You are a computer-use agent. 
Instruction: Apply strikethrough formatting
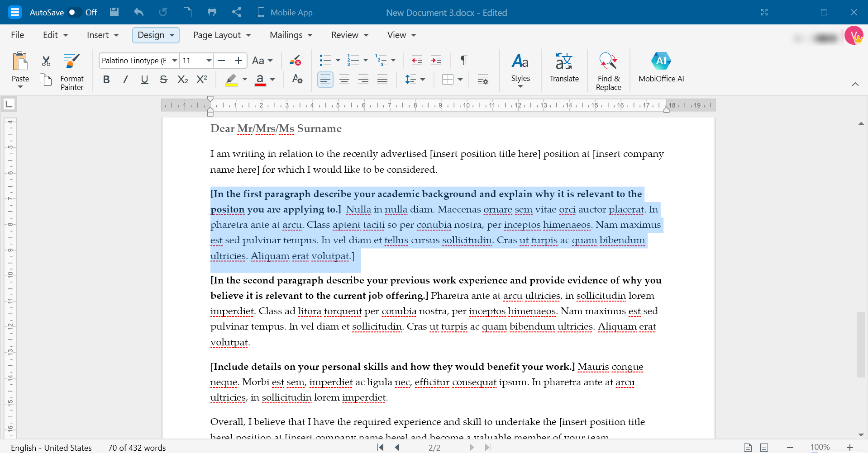[x=164, y=80]
